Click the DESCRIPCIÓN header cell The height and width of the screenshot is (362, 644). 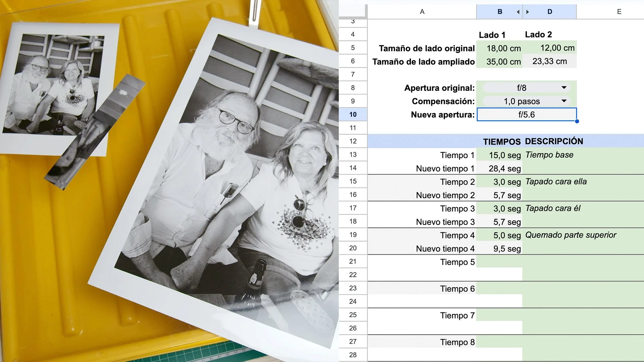(x=554, y=141)
